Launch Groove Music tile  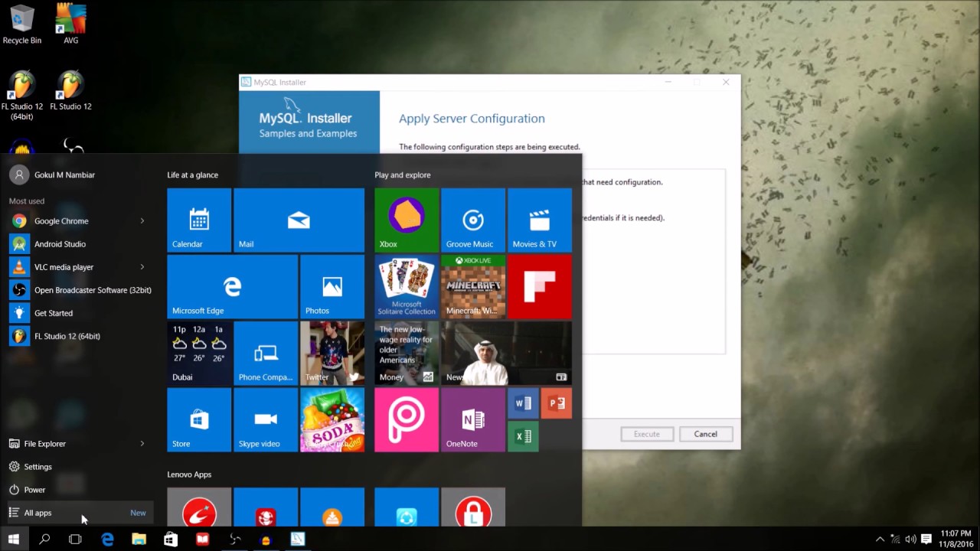pyautogui.click(x=473, y=220)
